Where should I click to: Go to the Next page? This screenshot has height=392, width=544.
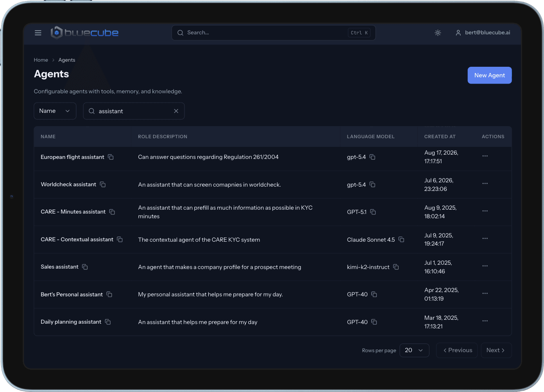click(x=496, y=350)
